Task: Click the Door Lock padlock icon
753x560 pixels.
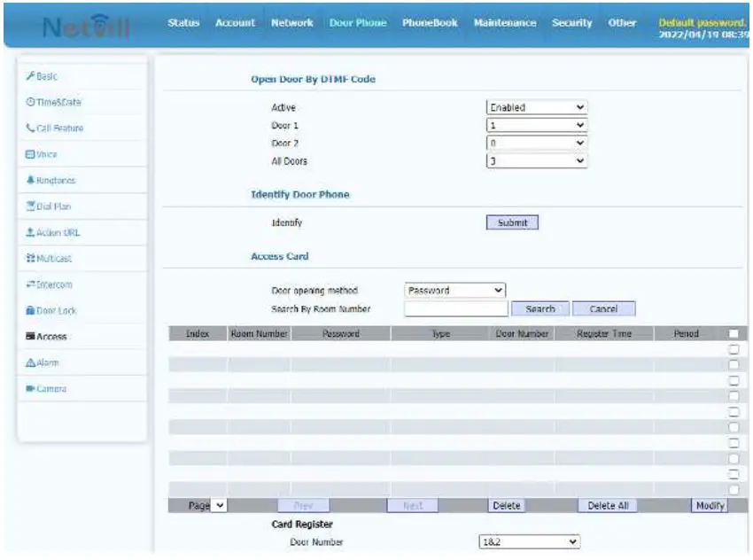Action: (x=30, y=310)
